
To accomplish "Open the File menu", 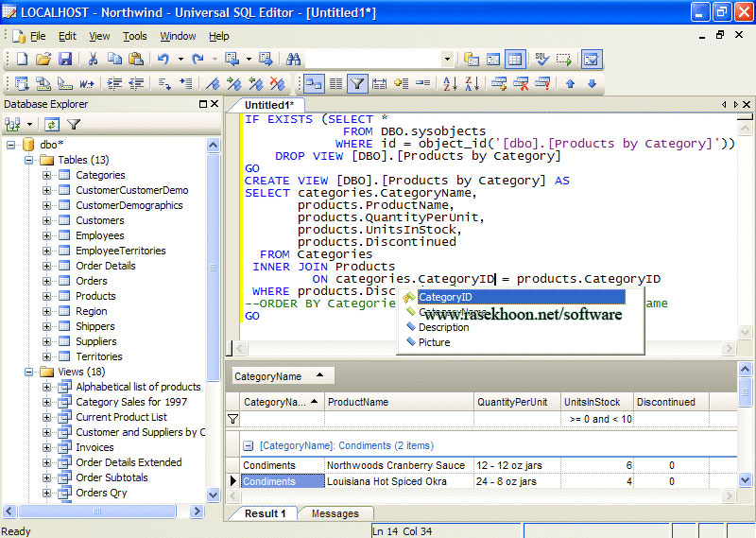I will [38, 36].
